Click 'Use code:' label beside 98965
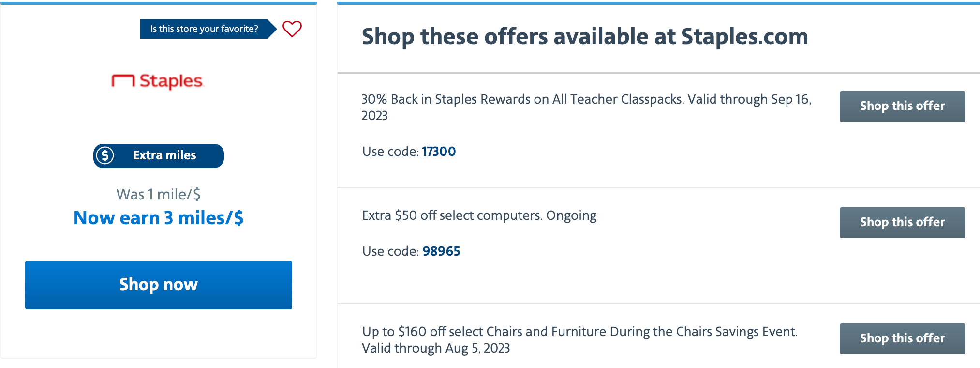Screen dimensions: 980x368 (x=390, y=251)
